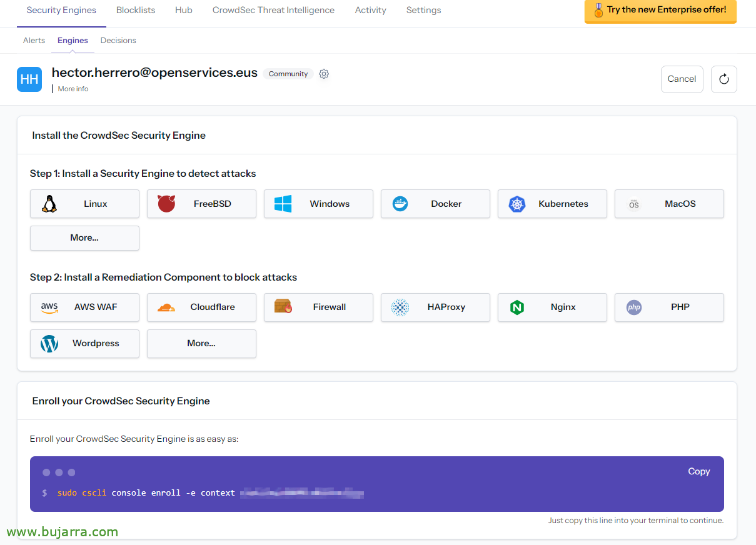This screenshot has height=545, width=756.
Task: Switch to the Engines sub-tab
Action: click(x=73, y=40)
